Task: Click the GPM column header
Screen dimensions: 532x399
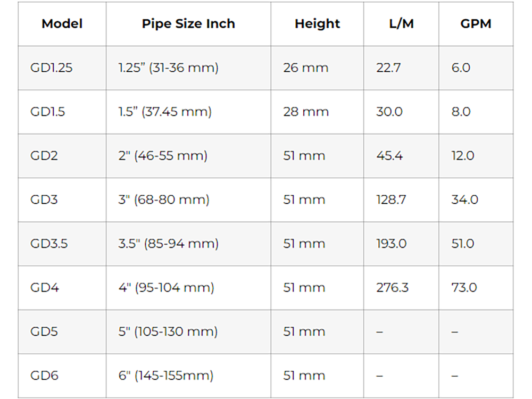Action: 476,24
